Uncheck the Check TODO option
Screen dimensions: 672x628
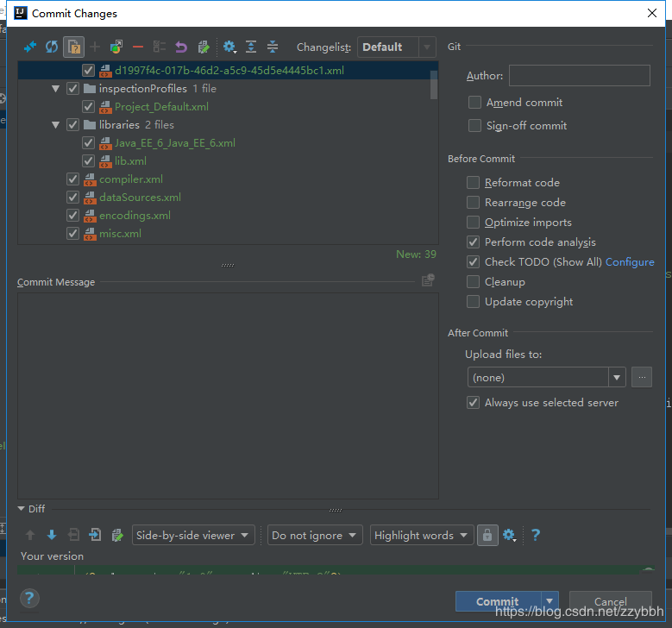click(473, 262)
